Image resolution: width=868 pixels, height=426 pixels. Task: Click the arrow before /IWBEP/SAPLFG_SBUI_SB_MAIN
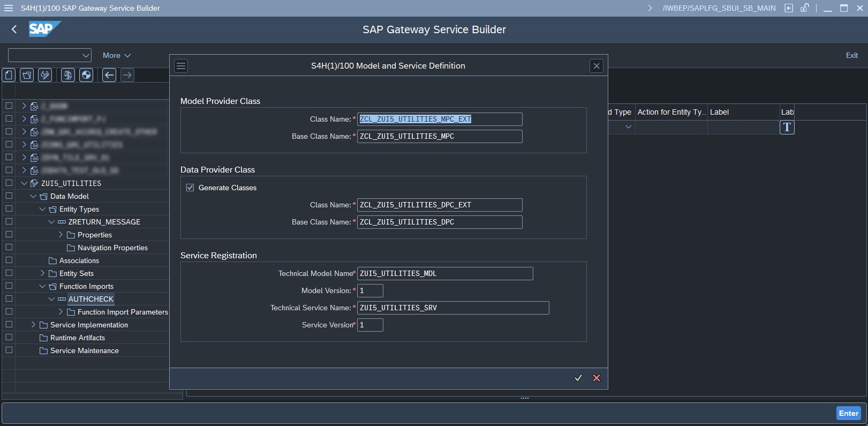(x=650, y=8)
